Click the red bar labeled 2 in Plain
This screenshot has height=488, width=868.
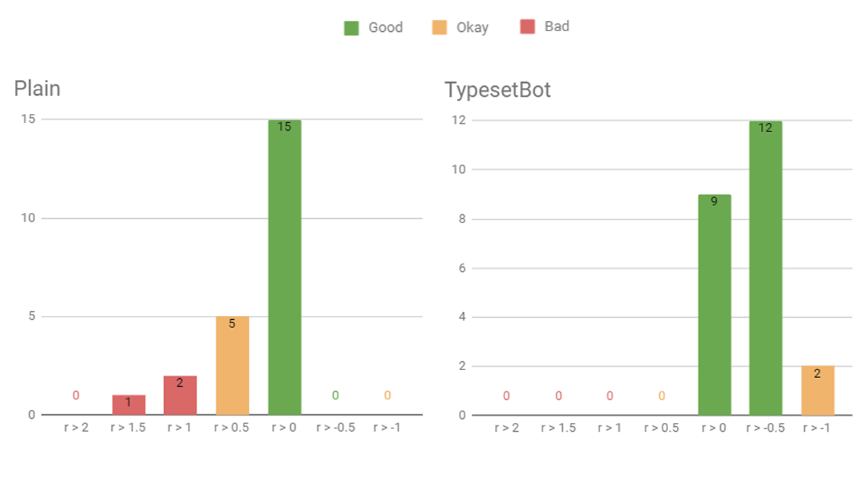tap(180, 395)
